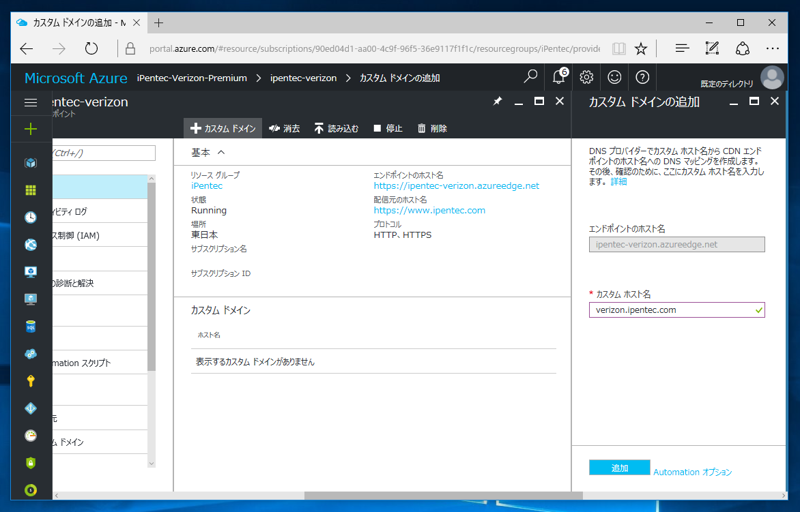Open the SQL databases sidebar icon
This screenshot has height=512, width=800.
(x=31, y=326)
